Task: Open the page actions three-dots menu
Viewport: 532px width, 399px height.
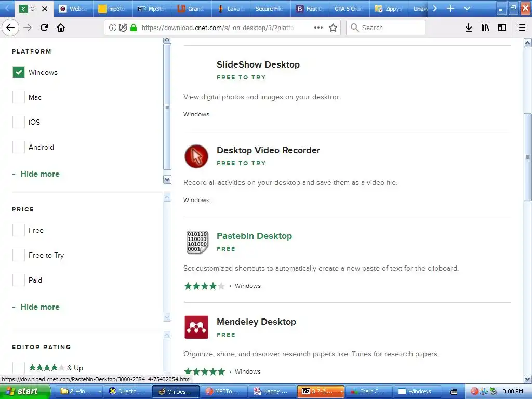Action: coord(318,28)
